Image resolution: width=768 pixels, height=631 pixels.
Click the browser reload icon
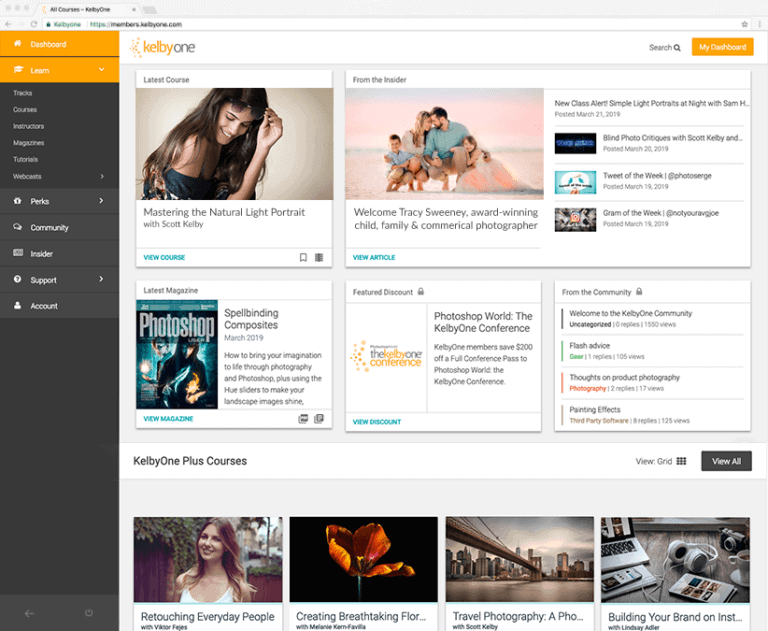coord(34,23)
